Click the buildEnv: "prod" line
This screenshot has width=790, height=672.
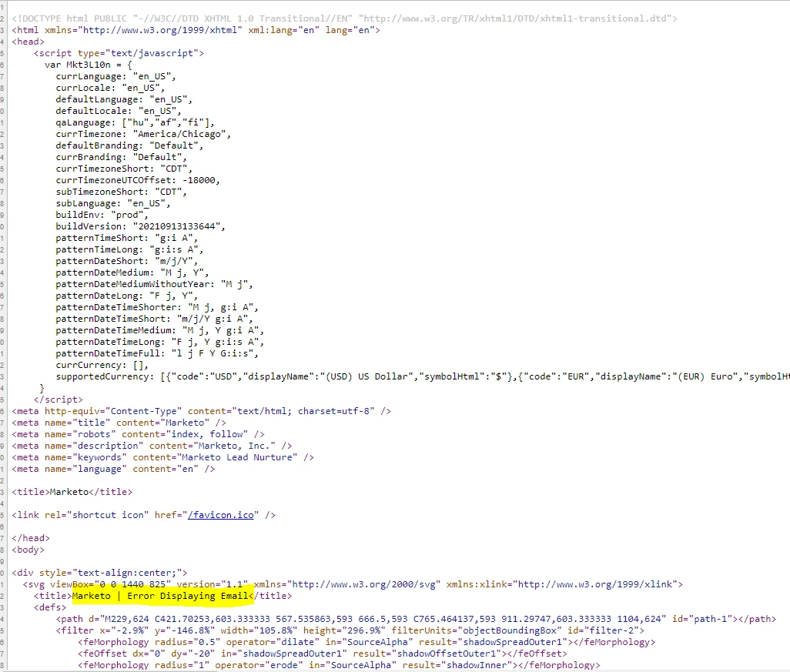pyautogui.click(x=102, y=215)
